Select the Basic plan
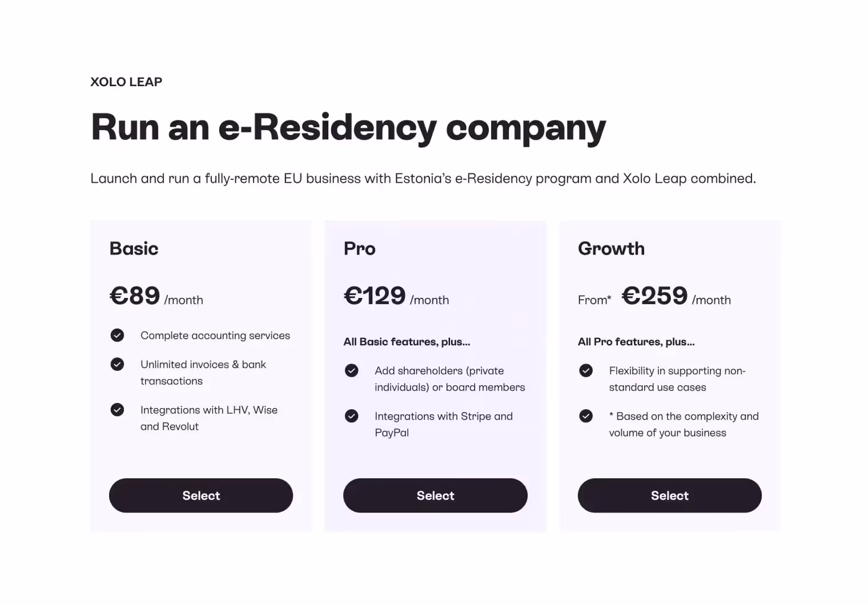868x605 pixels. [201, 495]
